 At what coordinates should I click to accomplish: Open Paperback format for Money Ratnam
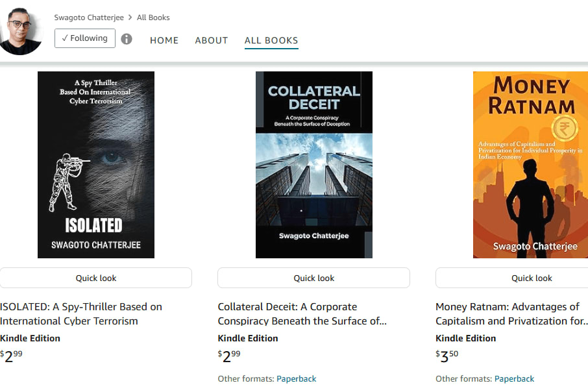tap(514, 379)
